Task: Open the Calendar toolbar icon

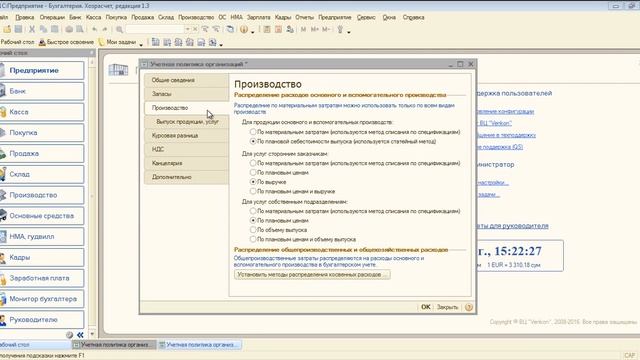Action: [278, 29]
